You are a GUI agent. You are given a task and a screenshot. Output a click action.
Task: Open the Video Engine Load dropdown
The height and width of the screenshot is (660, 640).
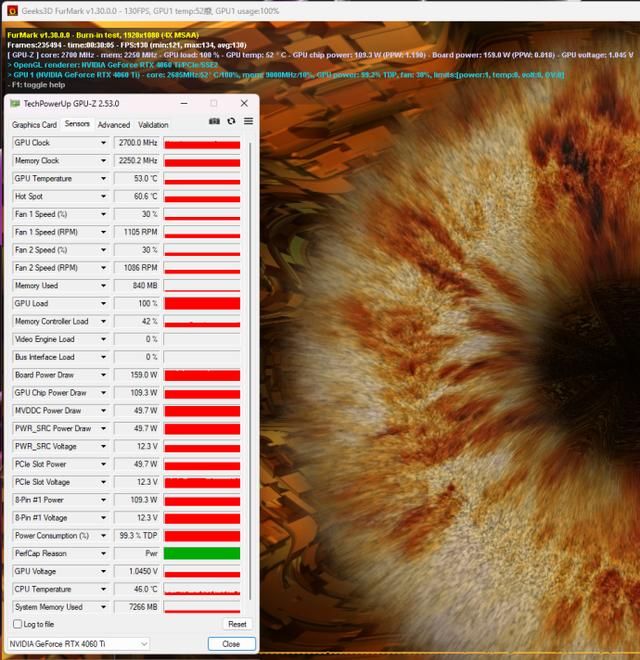[103, 339]
